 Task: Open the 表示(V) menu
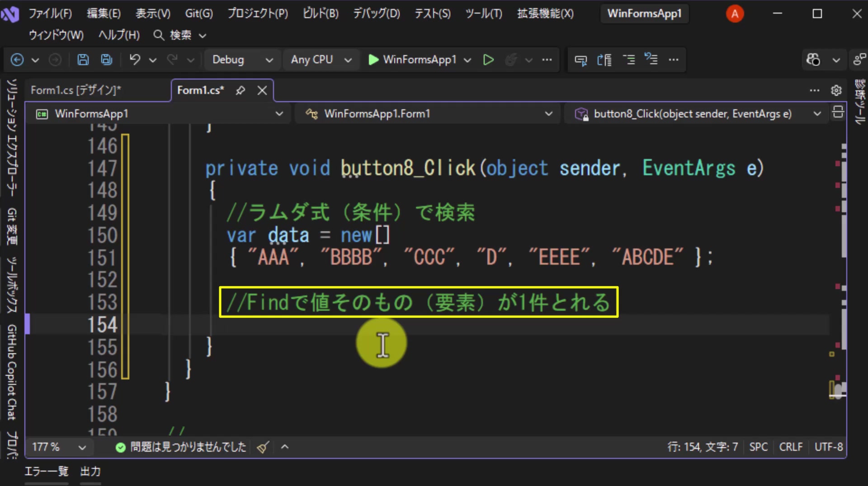click(153, 14)
